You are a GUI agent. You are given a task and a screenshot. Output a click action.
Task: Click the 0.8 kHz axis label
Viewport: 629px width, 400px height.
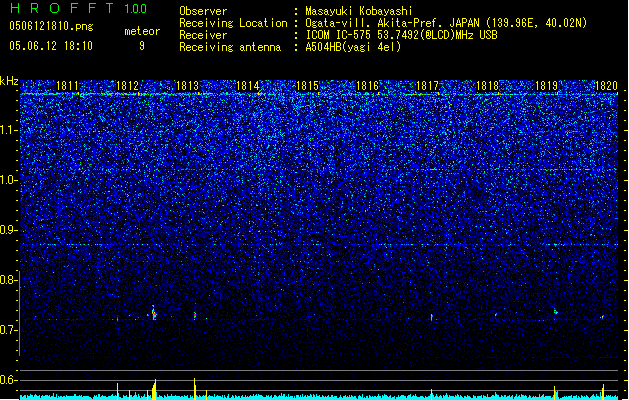(8, 280)
